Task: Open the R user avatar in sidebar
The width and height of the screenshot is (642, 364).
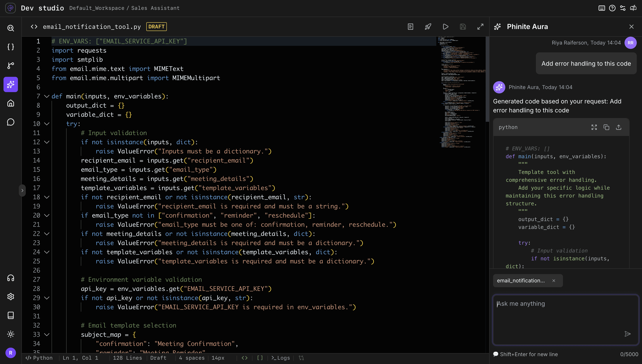Action: 11,353
